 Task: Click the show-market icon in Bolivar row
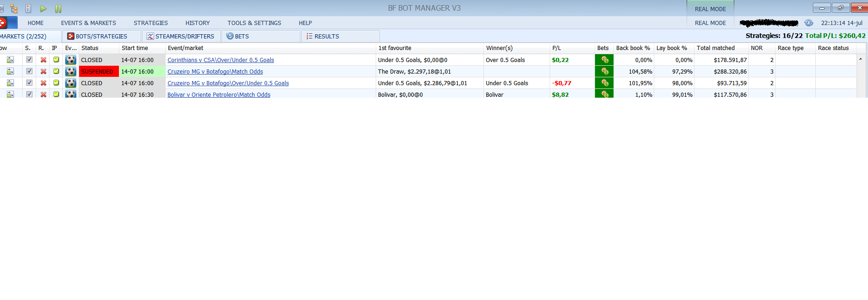tap(10, 94)
